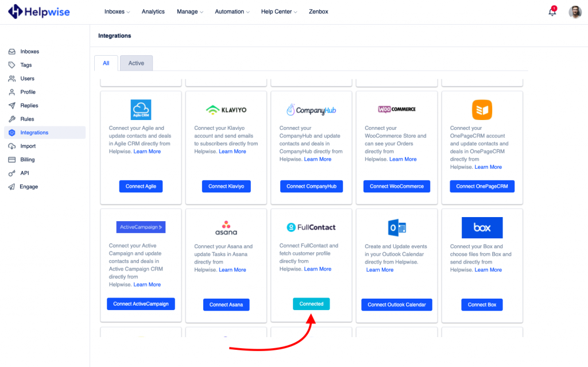Viewport: 588px width, 367px height.
Task: Click the Engage send icon
Action: tap(12, 187)
